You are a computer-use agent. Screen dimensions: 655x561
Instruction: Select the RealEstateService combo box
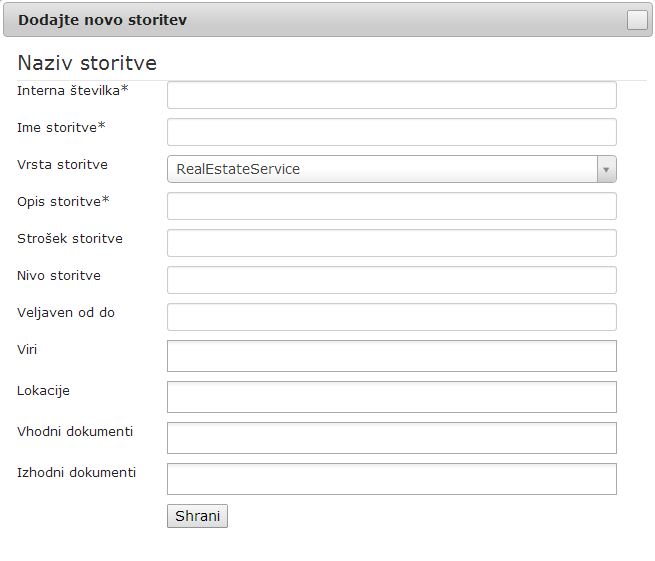click(391, 169)
